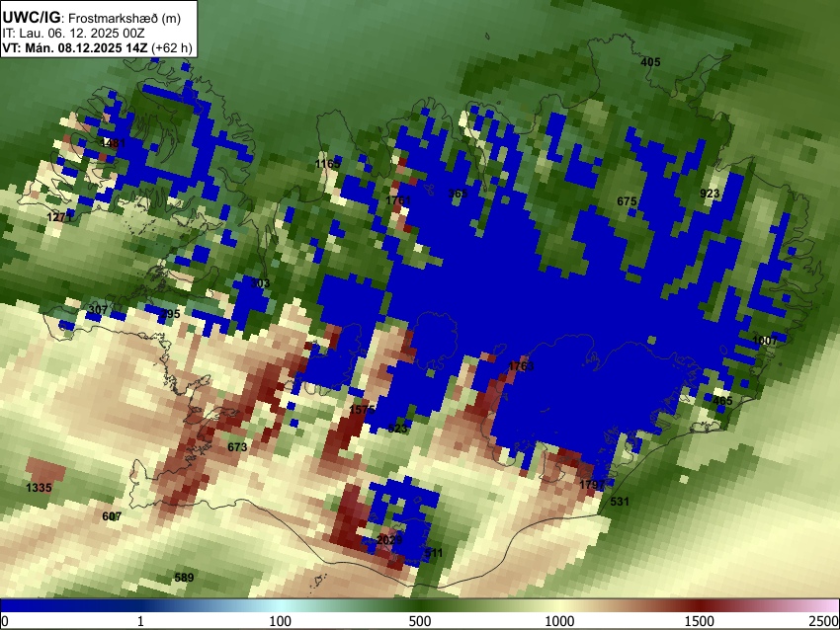Screen dimensions: 840x630
Task: Click the 'VT: Mán. 08.12.2025 14Z' line
Action: [75, 47]
